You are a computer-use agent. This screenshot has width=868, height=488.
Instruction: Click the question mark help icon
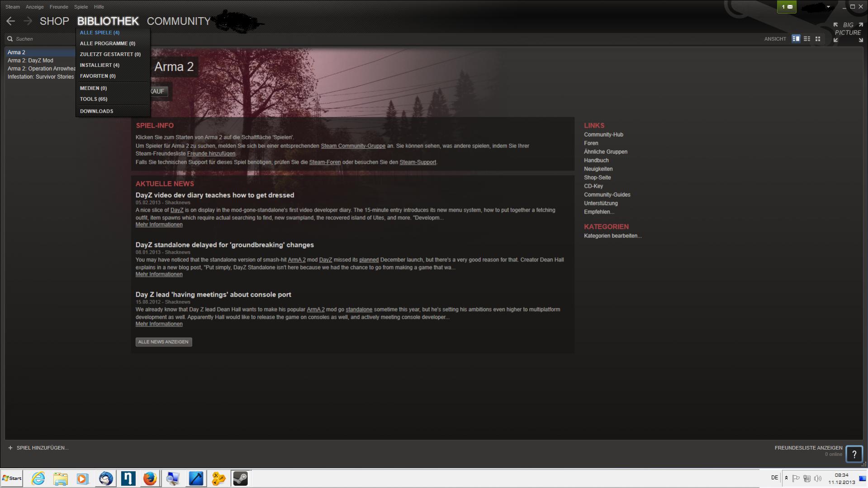click(x=854, y=454)
